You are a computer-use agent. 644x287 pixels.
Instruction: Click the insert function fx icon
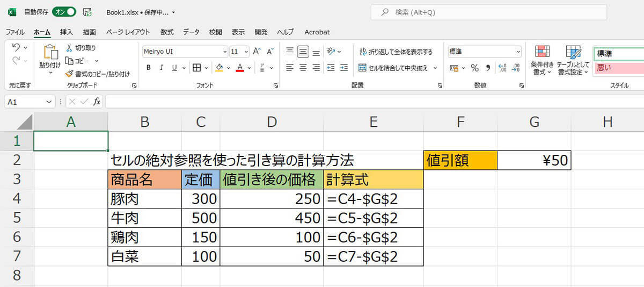coord(97,102)
